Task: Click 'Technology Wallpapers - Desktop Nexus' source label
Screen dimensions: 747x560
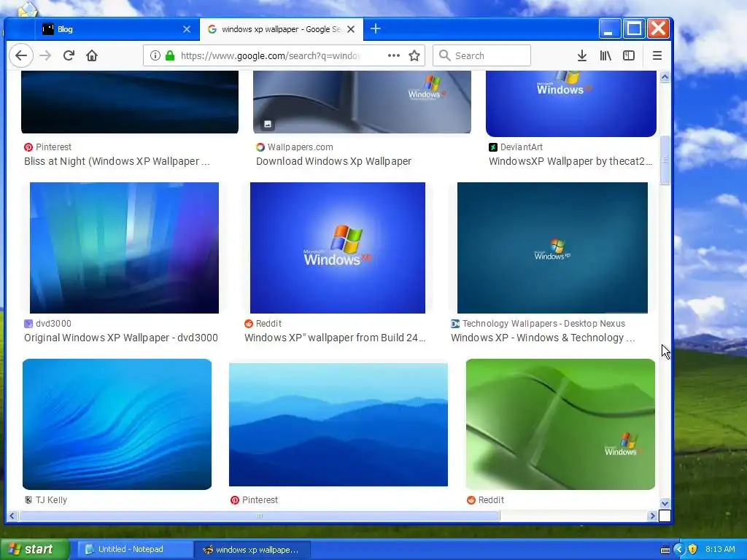Action: (x=543, y=324)
